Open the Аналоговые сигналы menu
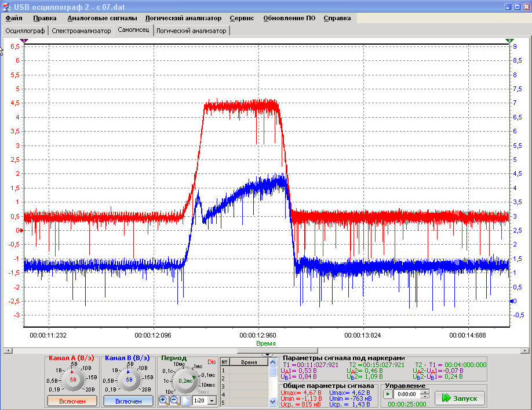The width and height of the screenshot is (532, 410). (102, 18)
